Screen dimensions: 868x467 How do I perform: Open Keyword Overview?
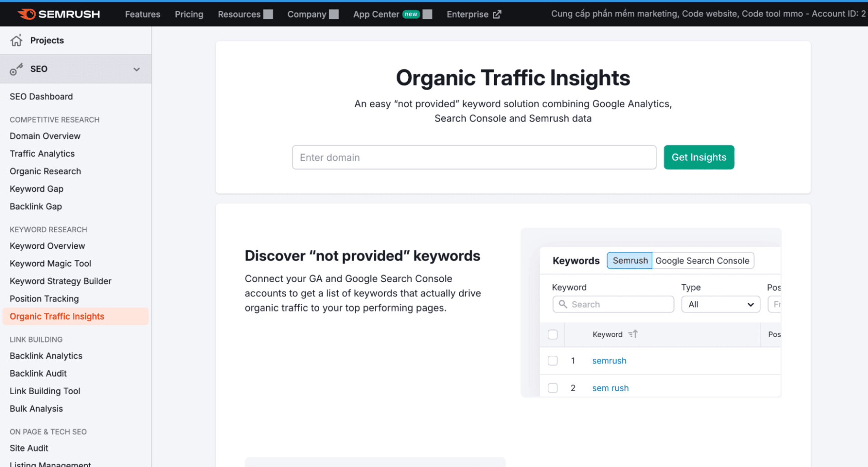[47, 245]
